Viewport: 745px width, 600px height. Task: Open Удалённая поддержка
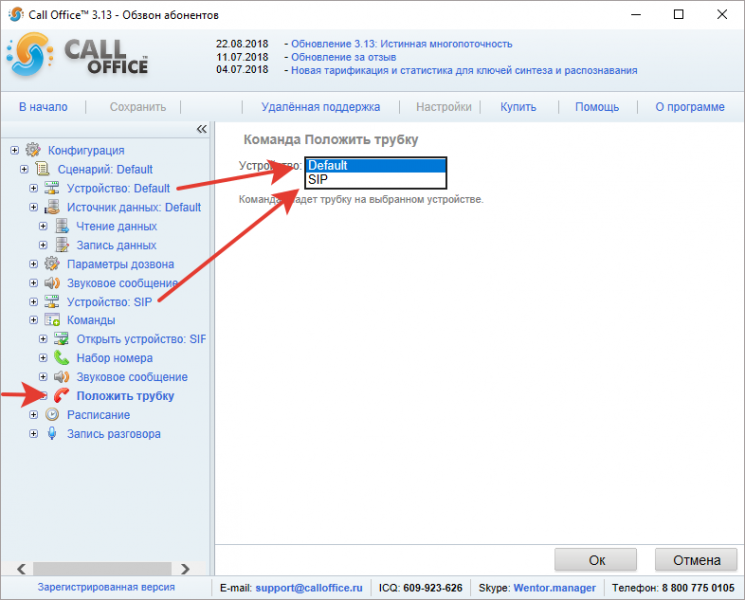point(321,107)
